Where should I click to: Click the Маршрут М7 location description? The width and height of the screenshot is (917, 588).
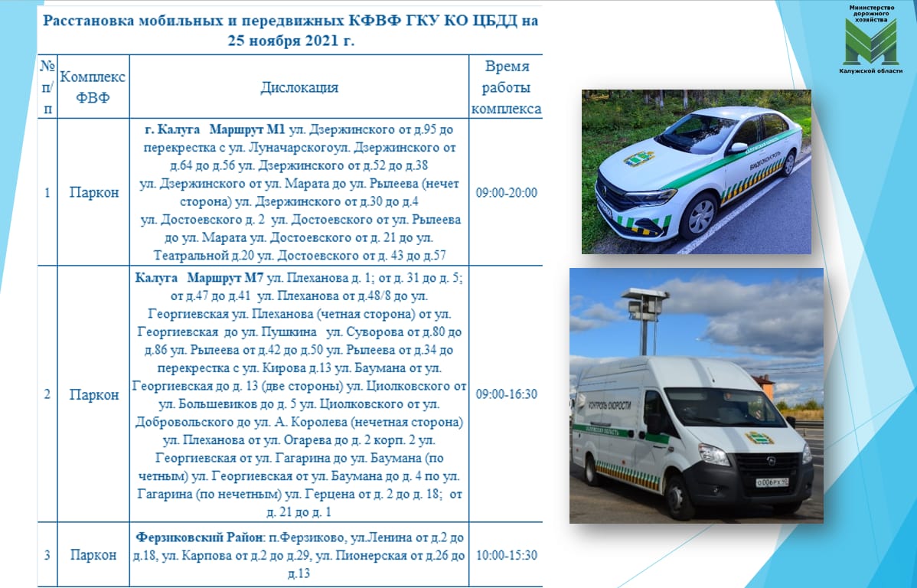[299, 394]
